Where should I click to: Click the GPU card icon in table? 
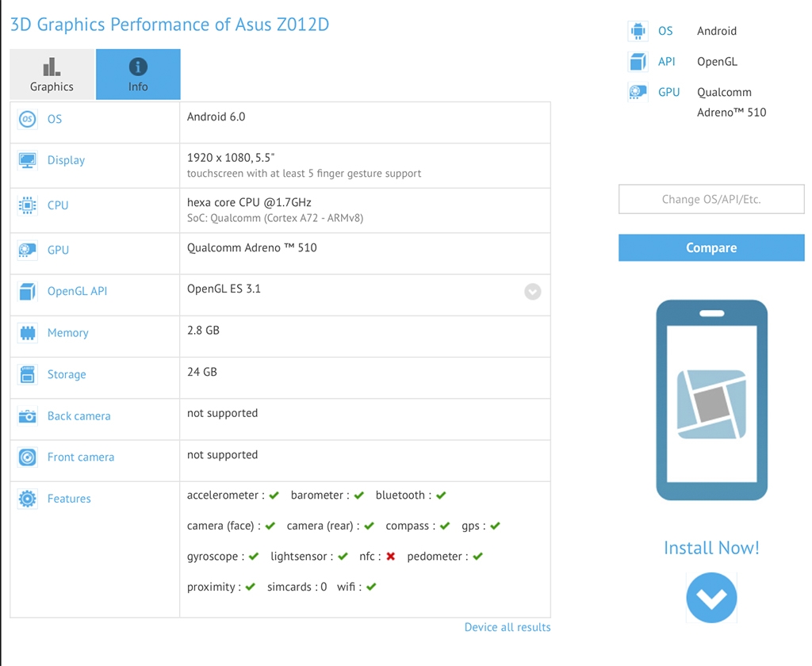[28, 250]
